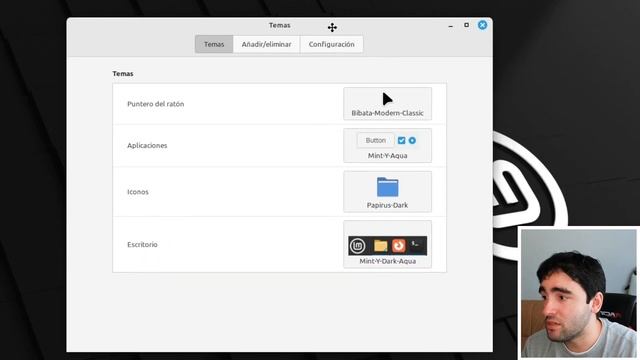Image resolution: width=640 pixels, height=360 pixels.
Task: Select the preview radio button in Aplicaciones theme
Action: point(412,140)
